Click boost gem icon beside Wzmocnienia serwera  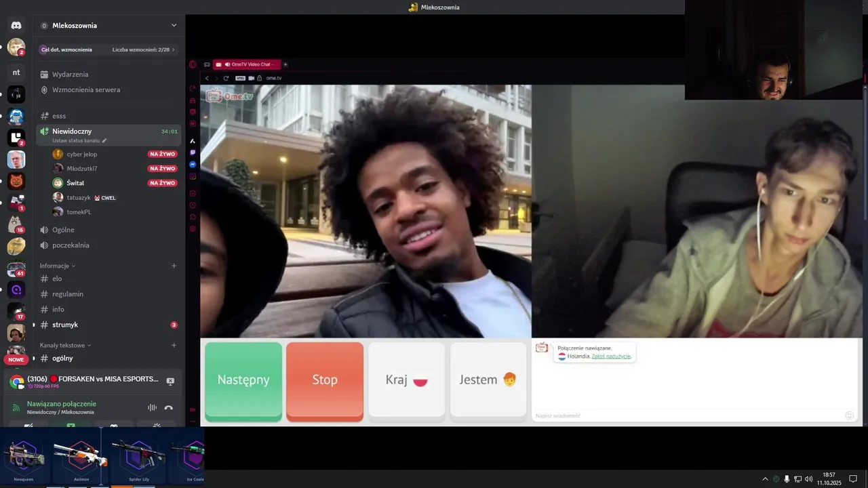[x=44, y=89]
